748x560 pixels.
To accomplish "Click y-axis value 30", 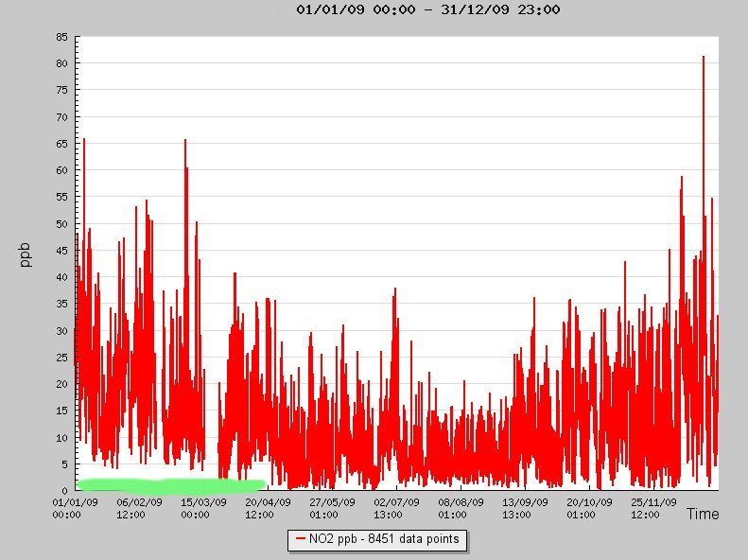I will (62, 330).
